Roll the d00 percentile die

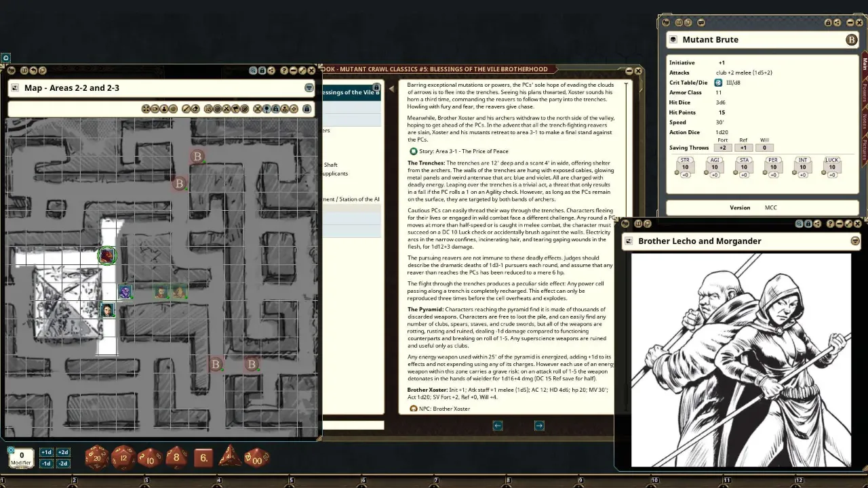coord(256,458)
